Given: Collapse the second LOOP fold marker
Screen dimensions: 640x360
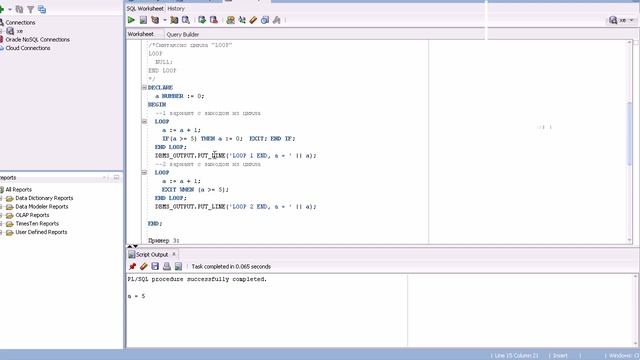Looking at the screenshot, I should 144,172.
